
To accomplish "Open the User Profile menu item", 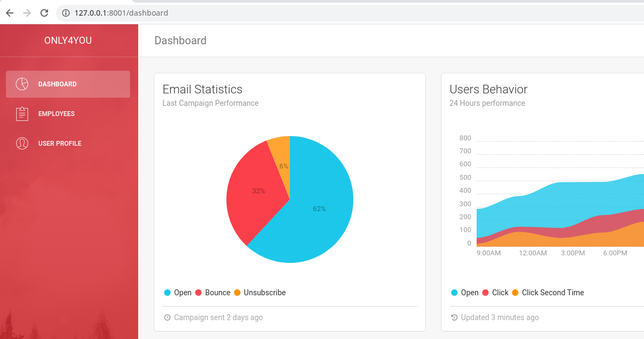I will 59,144.
